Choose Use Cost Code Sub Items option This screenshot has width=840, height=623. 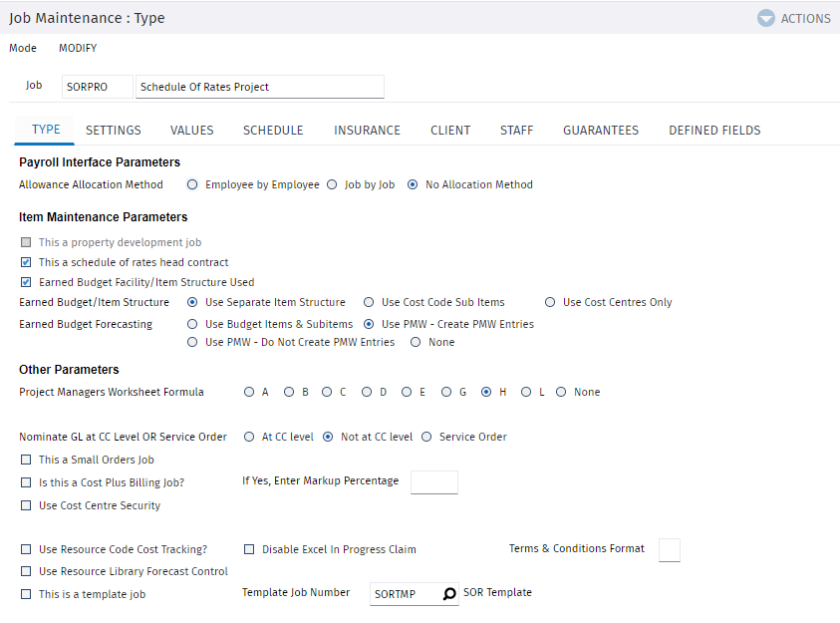[x=369, y=302]
